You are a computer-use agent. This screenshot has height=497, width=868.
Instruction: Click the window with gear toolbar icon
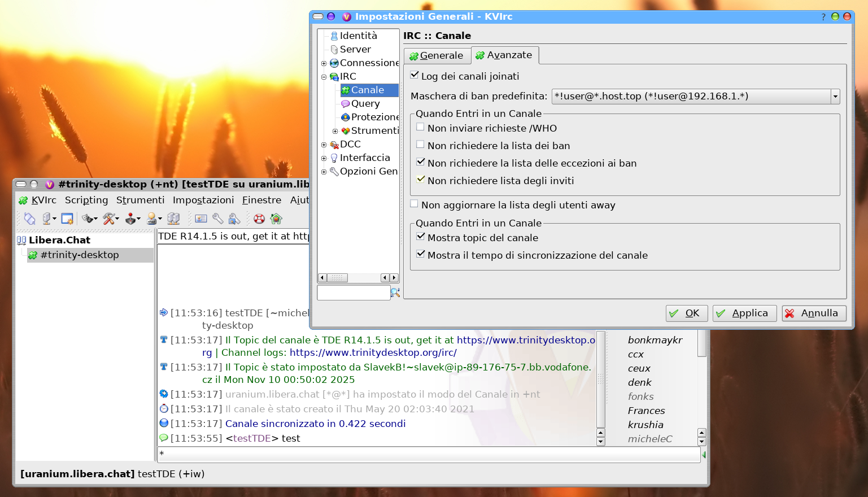[x=67, y=219]
